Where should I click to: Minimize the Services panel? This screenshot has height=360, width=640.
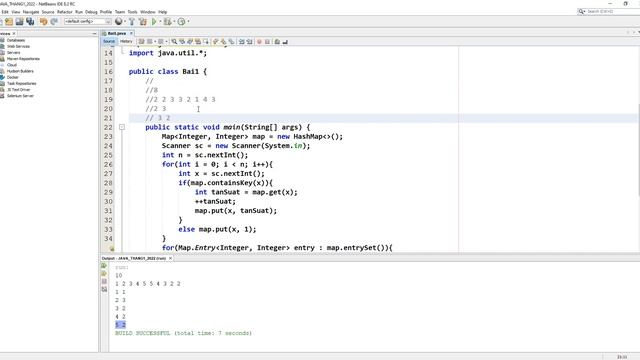click(94, 33)
